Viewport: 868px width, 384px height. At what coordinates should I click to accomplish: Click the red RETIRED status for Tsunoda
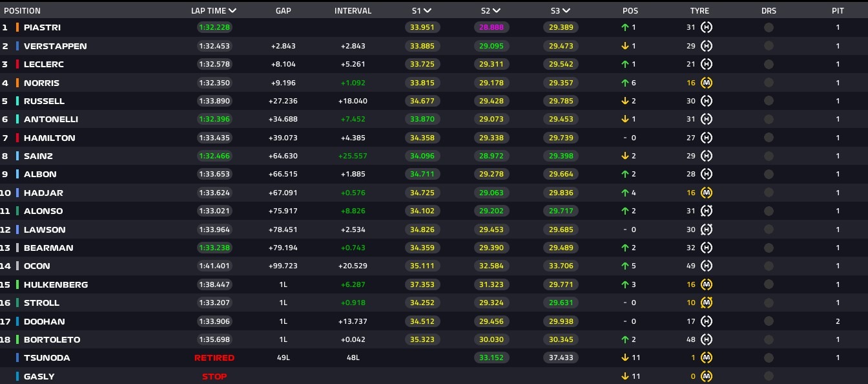(214, 357)
